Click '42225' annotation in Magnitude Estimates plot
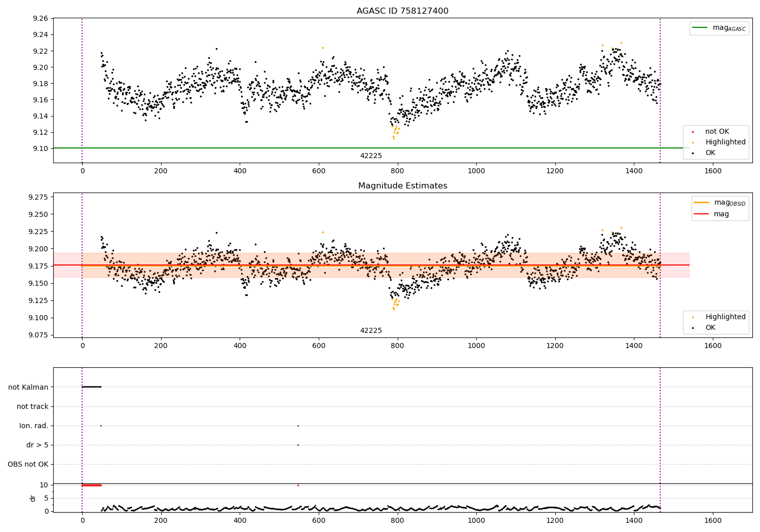The image size is (760, 532). coord(371,331)
